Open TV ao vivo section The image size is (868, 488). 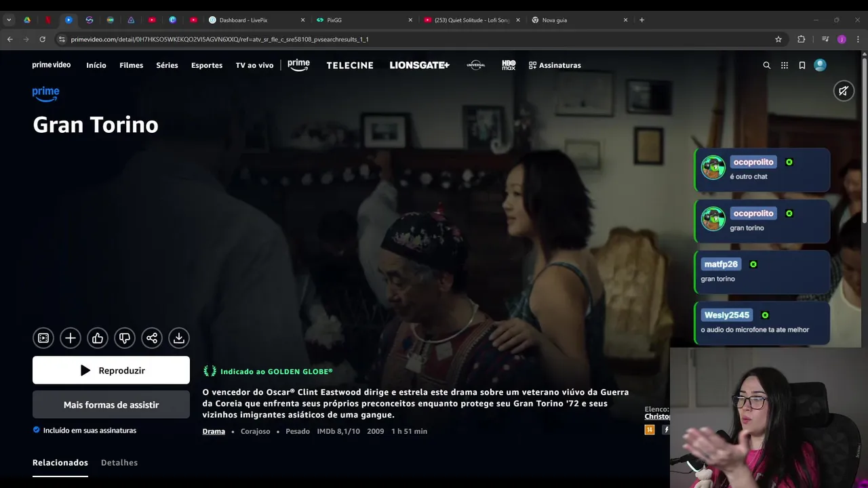pyautogui.click(x=254, y=65)
